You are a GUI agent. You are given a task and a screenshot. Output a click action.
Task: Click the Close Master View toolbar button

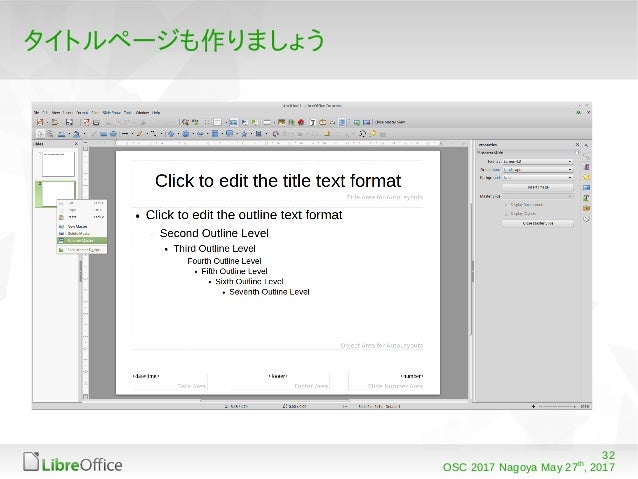(390, 122)
